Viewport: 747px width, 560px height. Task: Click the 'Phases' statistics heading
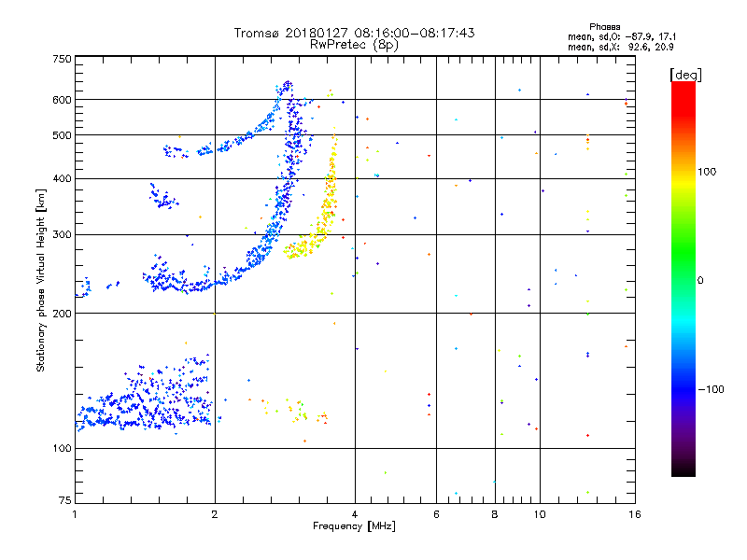pyautogui.click(x=604, y=27)
